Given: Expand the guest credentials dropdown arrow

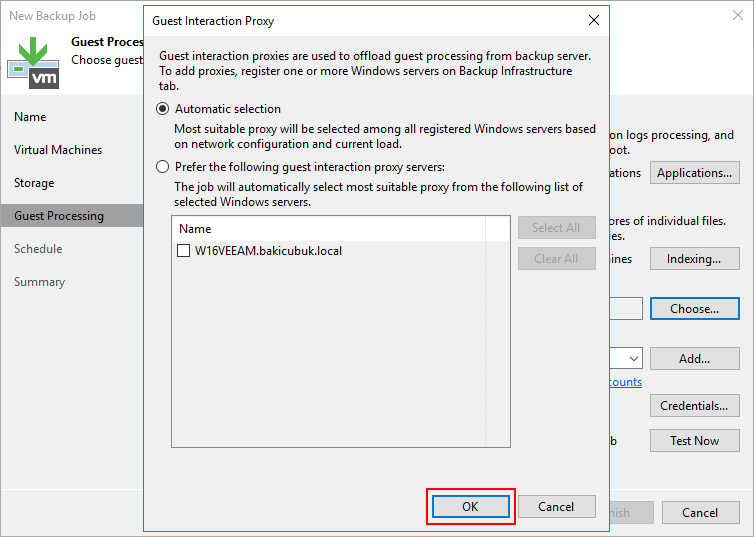Looking at the screenshot, I should 633,359.
